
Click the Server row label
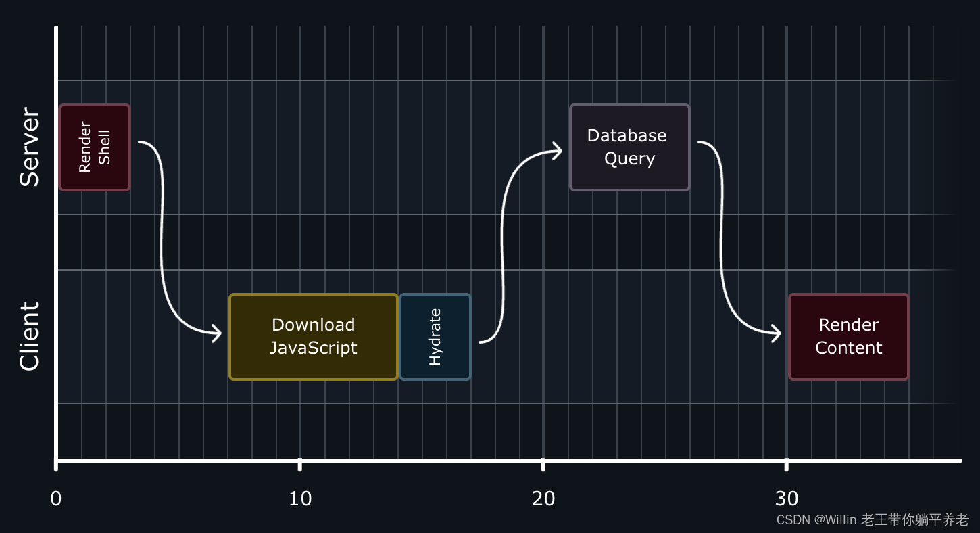[29, 147]
